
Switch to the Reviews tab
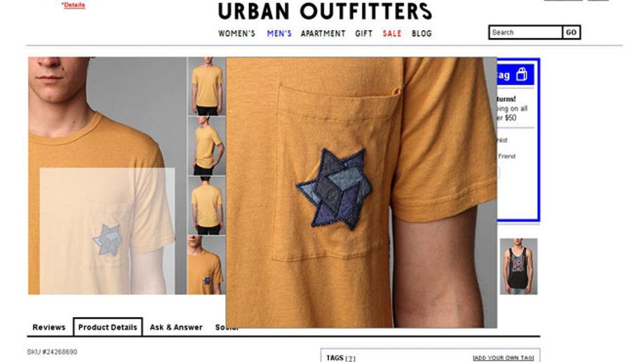[49, 328]
